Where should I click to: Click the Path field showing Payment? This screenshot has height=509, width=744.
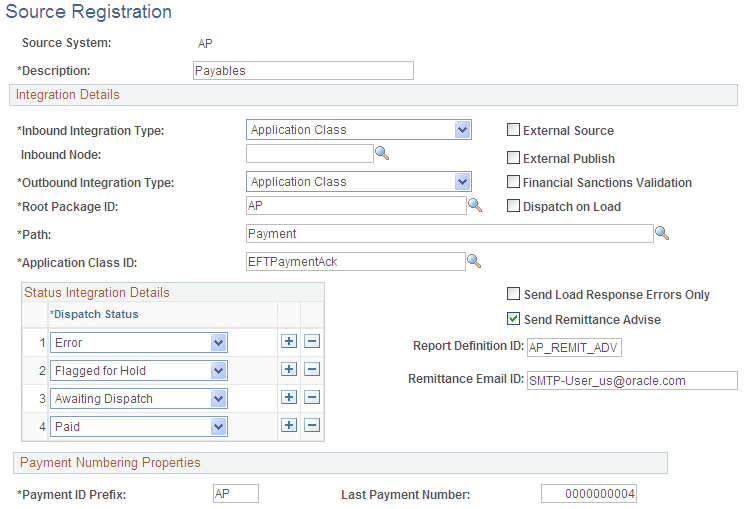pos(450,233)
